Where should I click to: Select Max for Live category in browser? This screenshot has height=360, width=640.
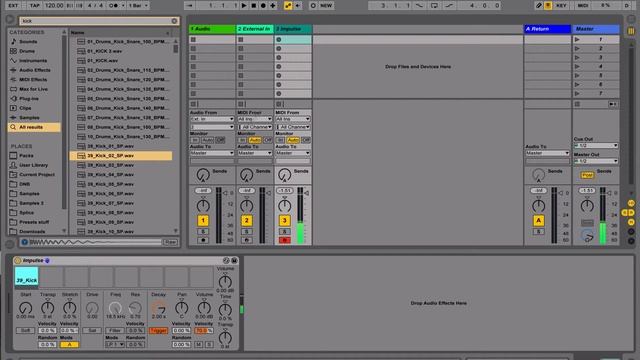click(33, 89)
